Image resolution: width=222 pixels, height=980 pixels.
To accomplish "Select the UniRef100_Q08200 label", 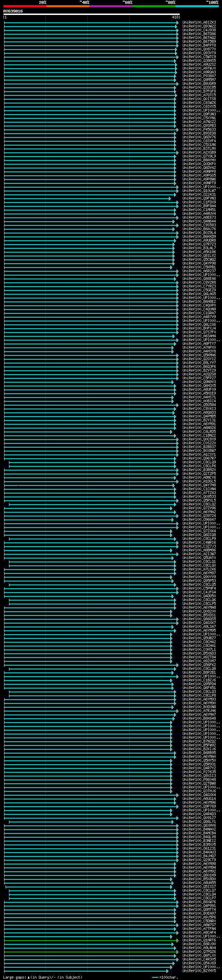I will [x=199, y=612].
